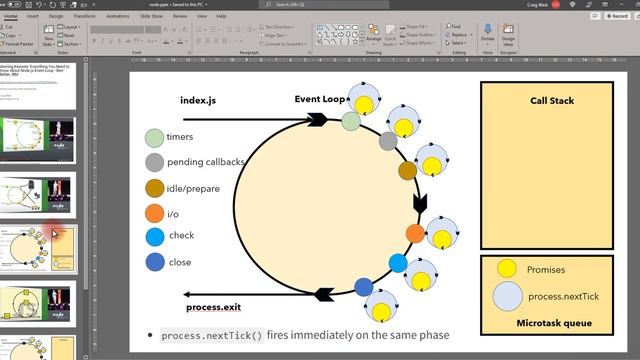Expand the Layout dropdown
This screenshot has width=640, height=360.
(69, 27)
